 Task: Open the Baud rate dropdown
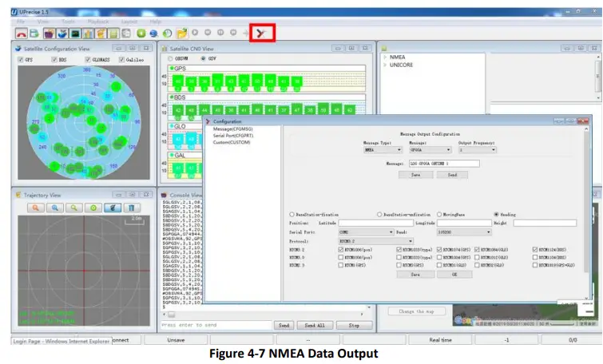[464, 232]
